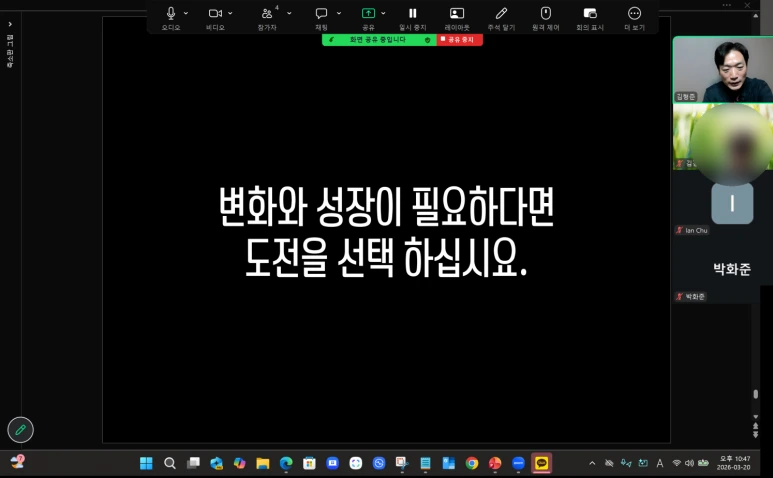Screen dimensions: 773x478
Task: Open the Windows Start menu
Action: pos(146,463)
